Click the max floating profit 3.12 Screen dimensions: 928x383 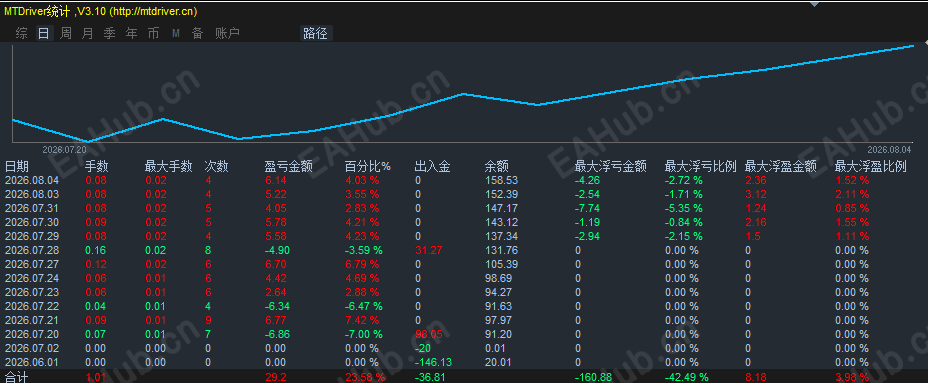click(x=755, y=194)
